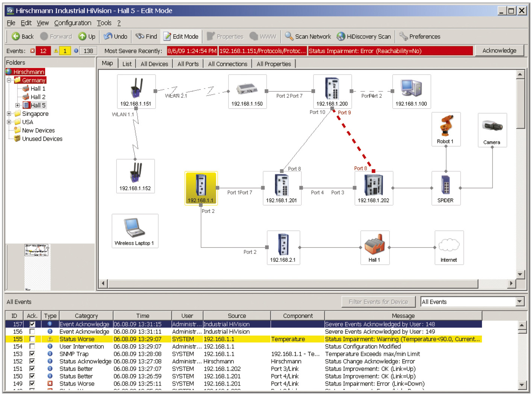Viewport: 532px width, 395px height.
Task: Click the Acknowledge button
Action: click(499, 50)
